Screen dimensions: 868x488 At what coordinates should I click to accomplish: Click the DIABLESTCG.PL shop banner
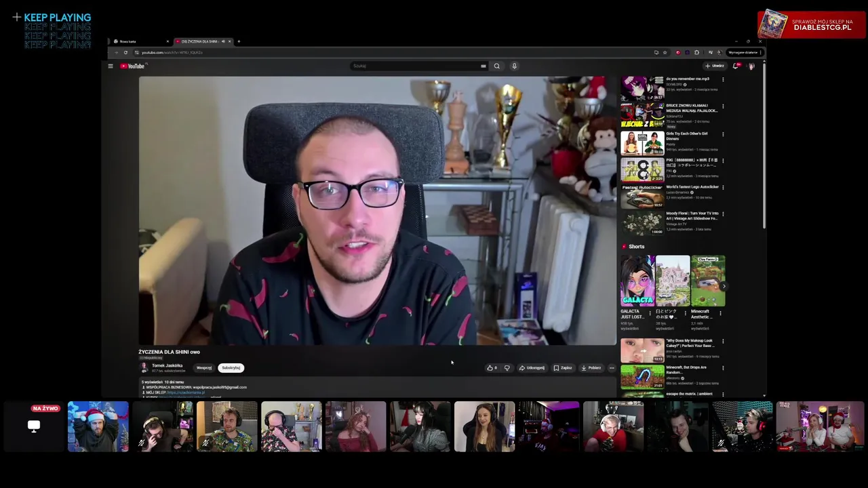click(x=812, y=25)
